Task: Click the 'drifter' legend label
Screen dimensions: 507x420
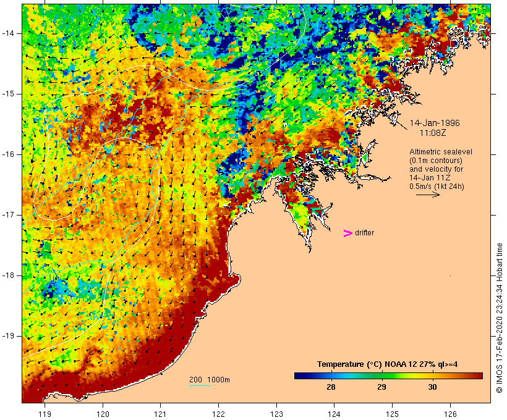Action: (364, 233)
